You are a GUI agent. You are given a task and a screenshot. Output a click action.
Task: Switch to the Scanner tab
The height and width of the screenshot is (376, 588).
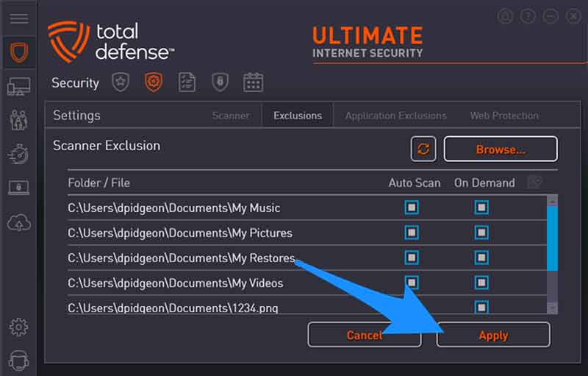click(x=230, y=116)
